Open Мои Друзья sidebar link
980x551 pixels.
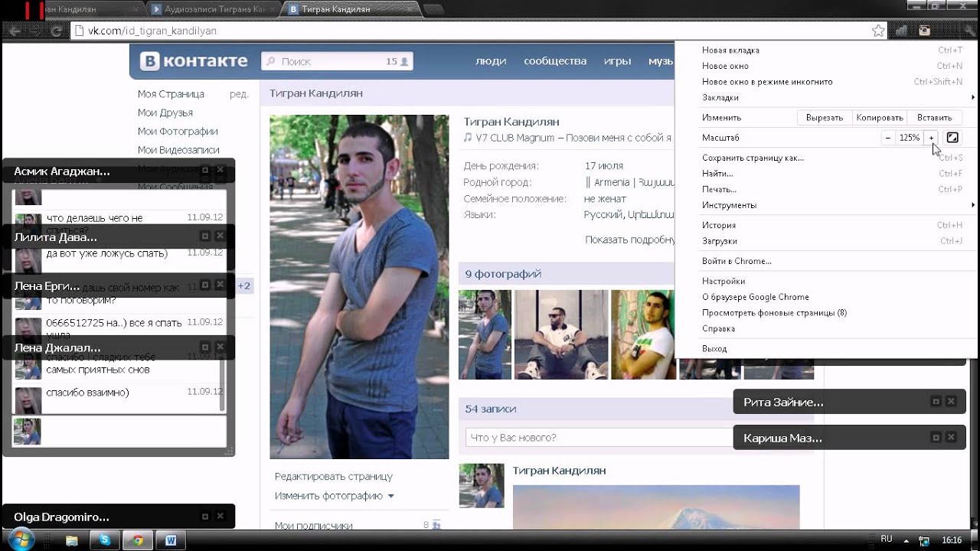(x=165, y=112)
